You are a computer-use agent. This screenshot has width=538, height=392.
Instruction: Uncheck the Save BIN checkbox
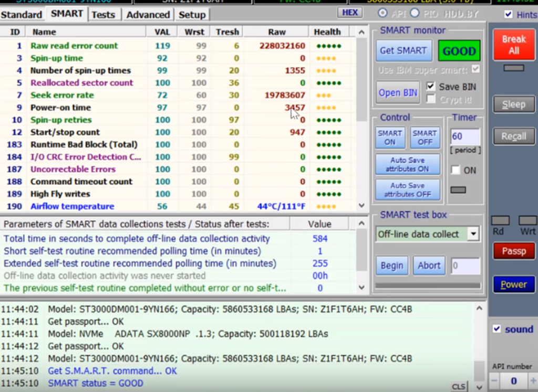(431, 86)
